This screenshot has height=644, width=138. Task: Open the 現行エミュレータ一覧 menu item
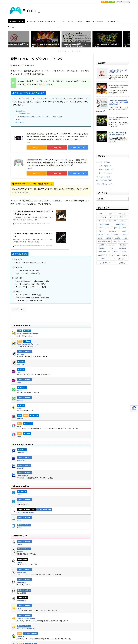click(94, 21)
